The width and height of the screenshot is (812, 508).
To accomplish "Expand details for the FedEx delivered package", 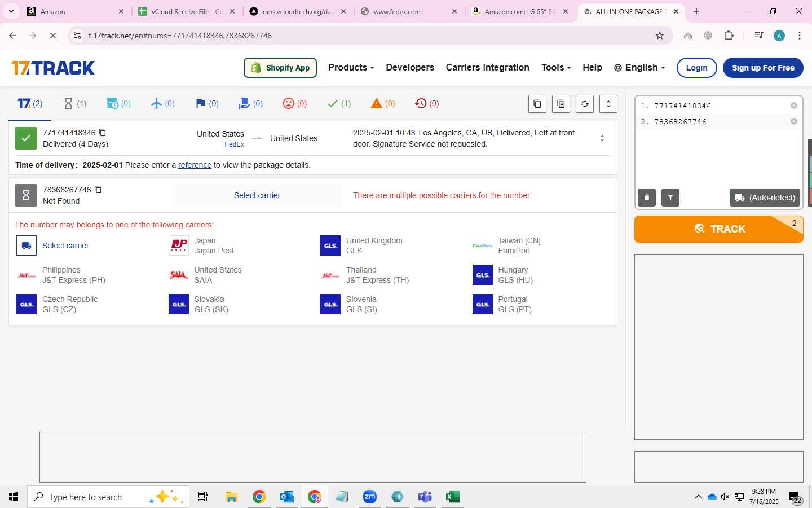I will pos(602,138).
